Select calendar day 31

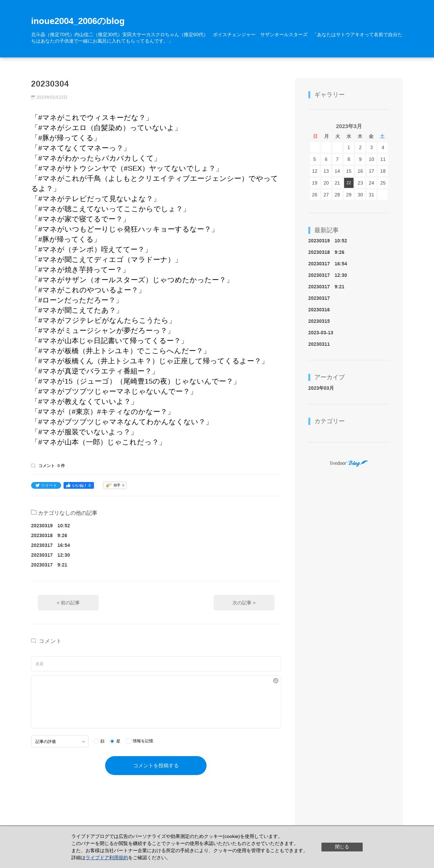(x=371, y=195)
